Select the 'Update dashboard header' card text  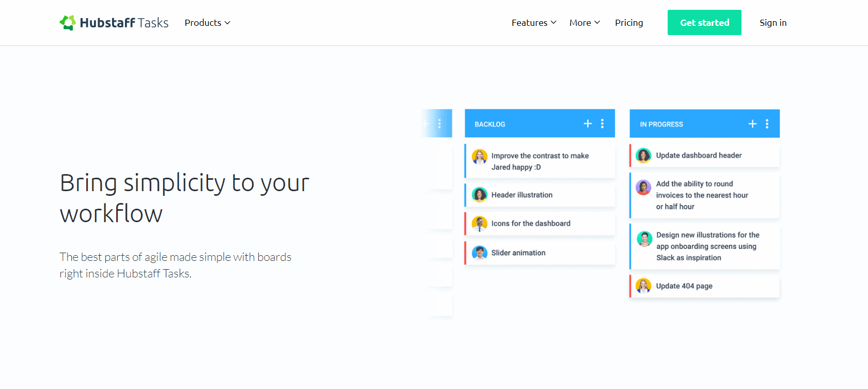[x=699, y=155]
